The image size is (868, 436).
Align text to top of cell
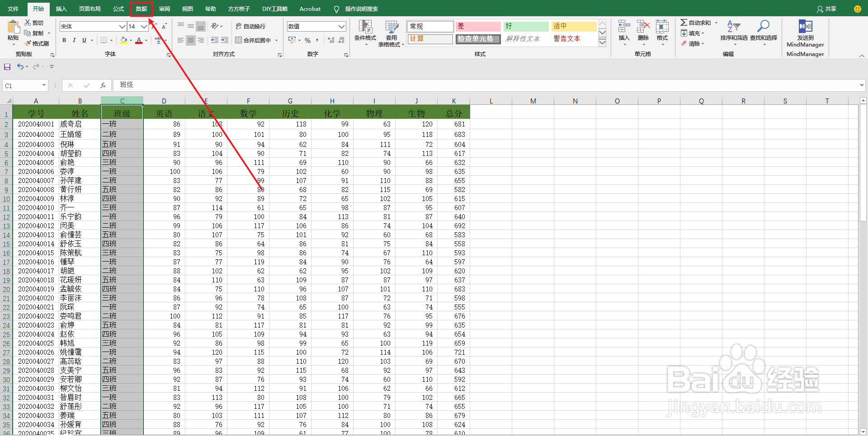point(181,26)
